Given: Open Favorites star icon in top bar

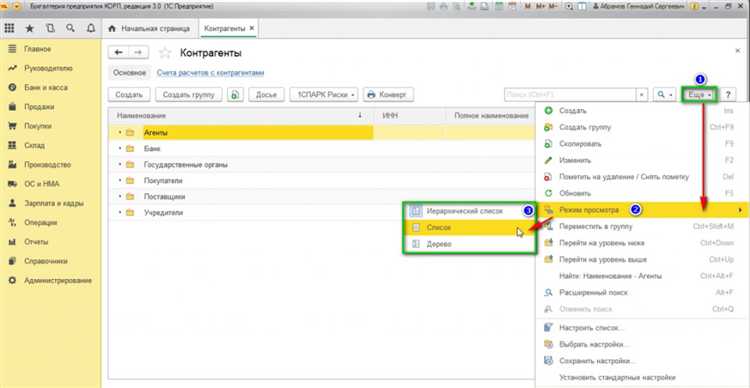Looking at the screenshot, I should [x=30, y=29].
